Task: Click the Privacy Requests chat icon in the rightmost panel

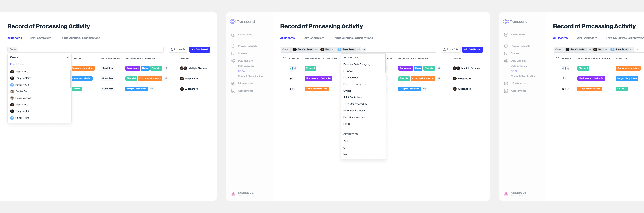Action: coord(506,46)
